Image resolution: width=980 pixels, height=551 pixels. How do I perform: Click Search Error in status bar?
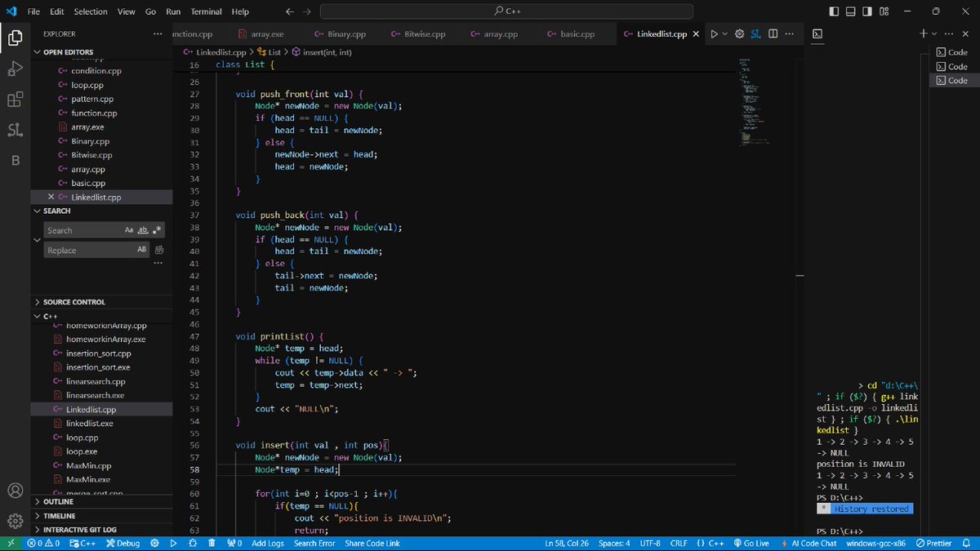(x=314, y=543)
